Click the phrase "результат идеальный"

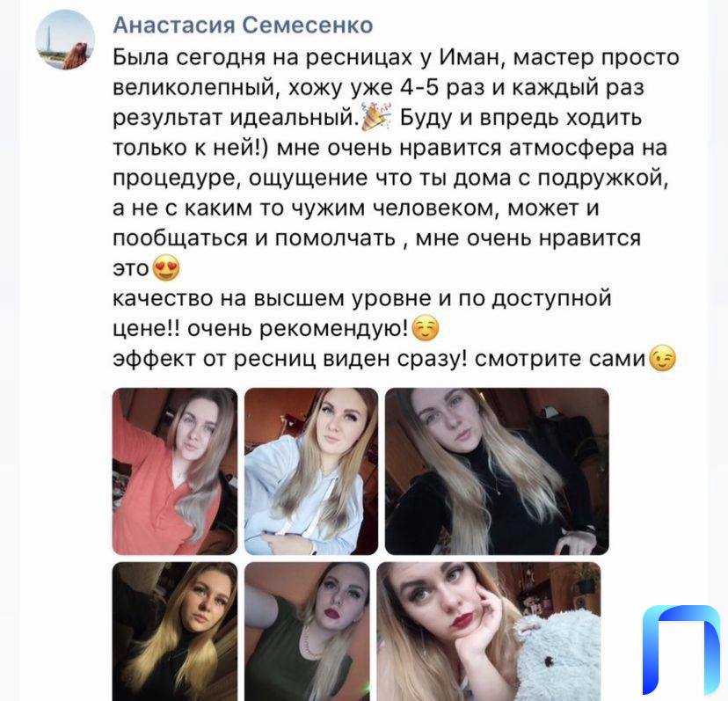[237, 118]
